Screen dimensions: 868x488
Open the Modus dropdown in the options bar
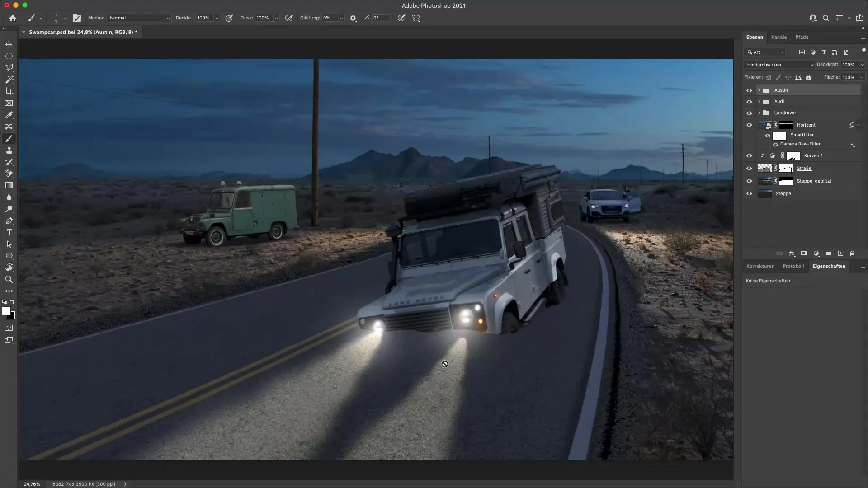(x=139, y=18)
